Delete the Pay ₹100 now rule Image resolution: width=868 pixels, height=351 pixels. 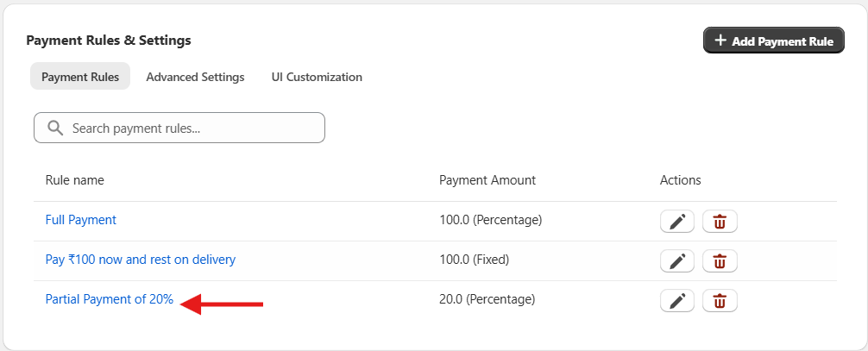[720, 260]
